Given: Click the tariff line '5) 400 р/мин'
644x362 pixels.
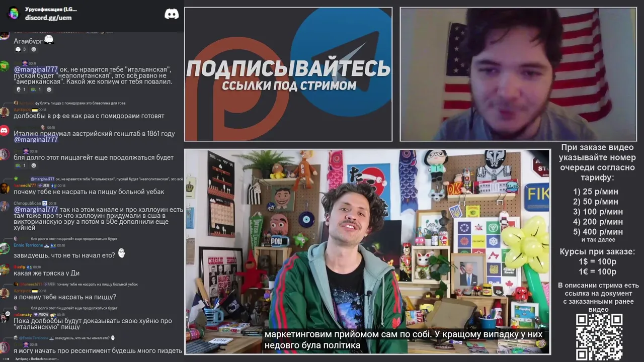Looking at the screenshot, I should 598,232.
